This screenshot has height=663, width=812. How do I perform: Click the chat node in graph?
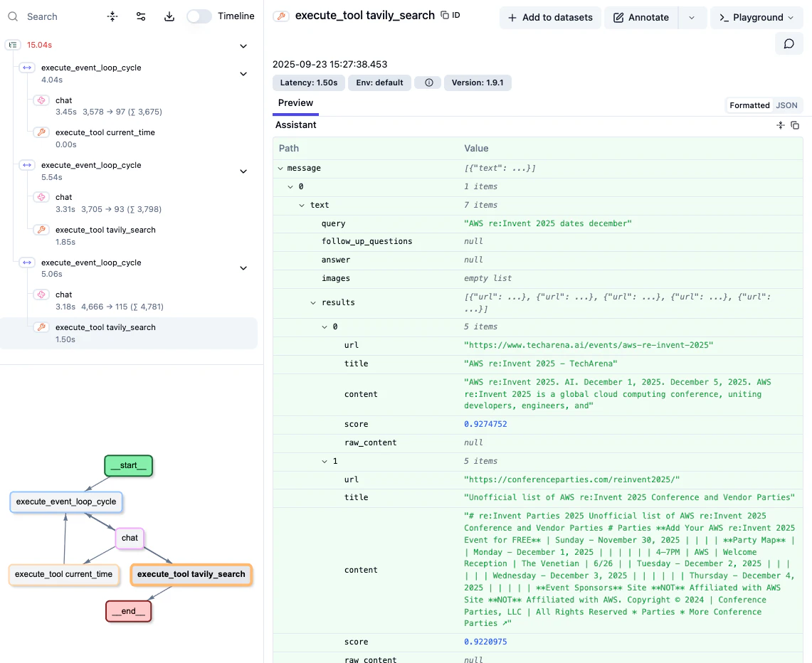click(130, 539)
